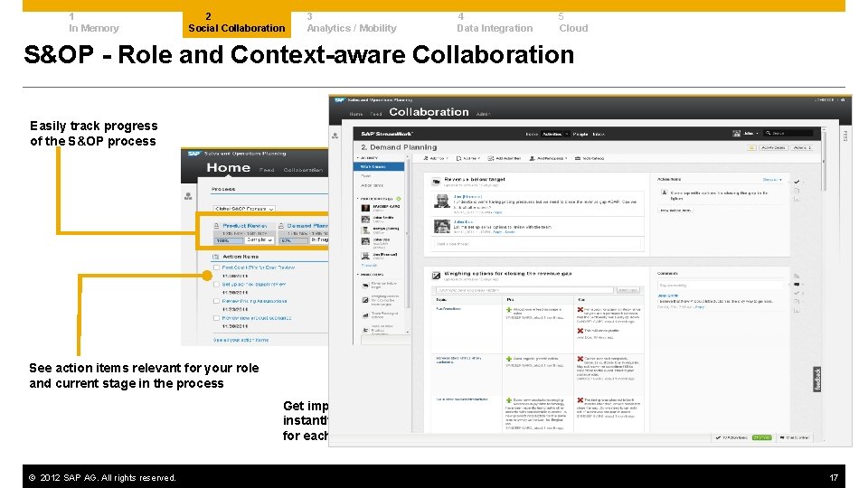
Task: Check the Review new product scenarios item
Action: point(216,318)
